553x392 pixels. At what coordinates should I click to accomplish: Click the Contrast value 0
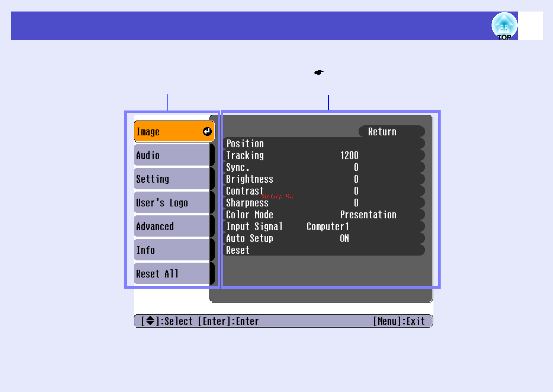(x=356, y=191)
